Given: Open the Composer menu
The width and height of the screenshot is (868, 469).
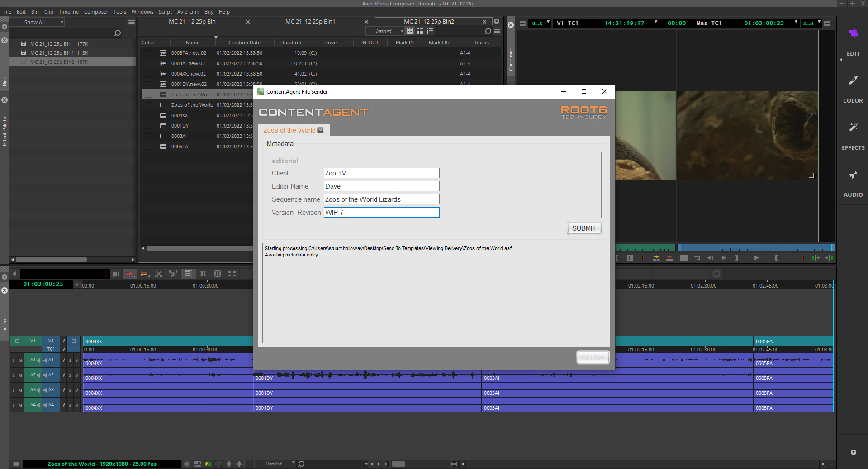Looking at the screenshot, I should click(96, 12).
